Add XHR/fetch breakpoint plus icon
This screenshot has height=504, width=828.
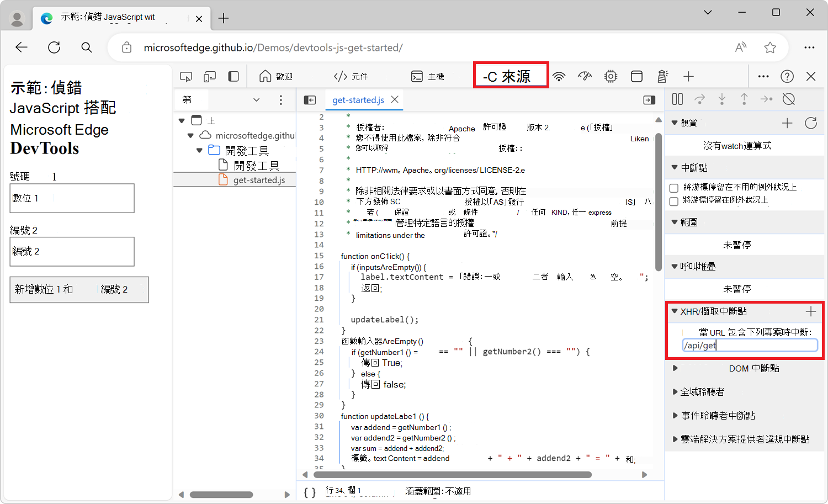(811, 311)
